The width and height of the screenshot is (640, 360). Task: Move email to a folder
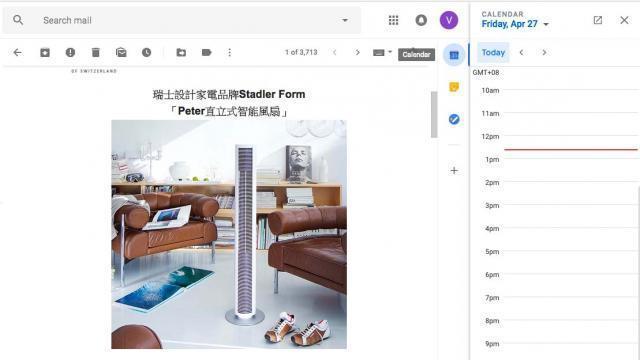tap(181, 52)
